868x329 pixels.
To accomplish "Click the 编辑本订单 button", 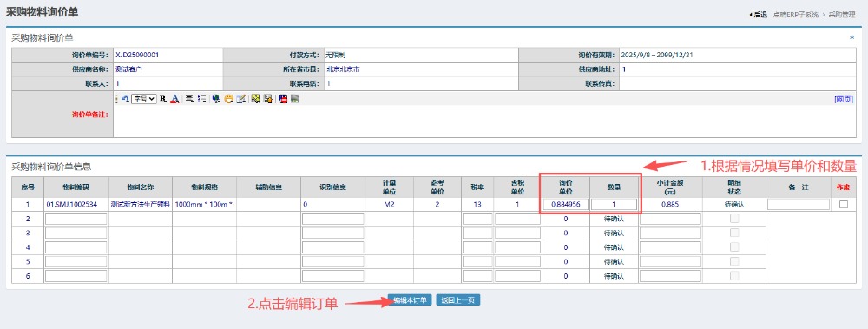I will coord(410,300).
